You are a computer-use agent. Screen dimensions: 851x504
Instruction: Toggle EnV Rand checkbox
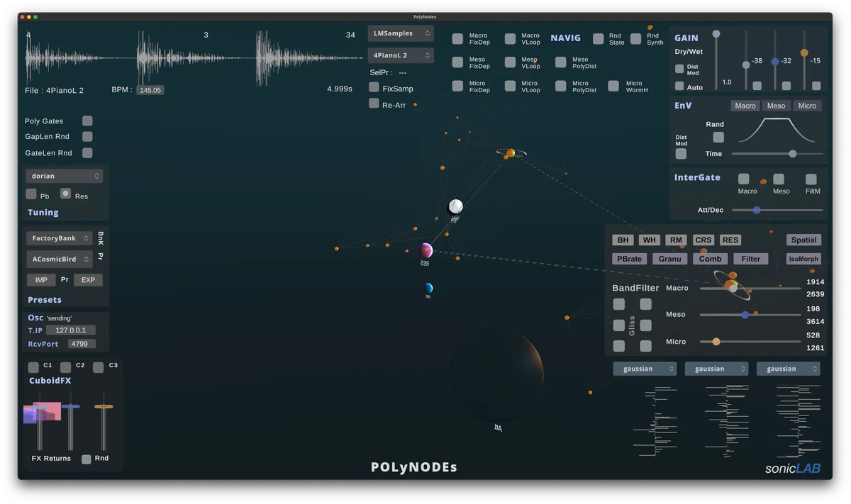point(718,138)
